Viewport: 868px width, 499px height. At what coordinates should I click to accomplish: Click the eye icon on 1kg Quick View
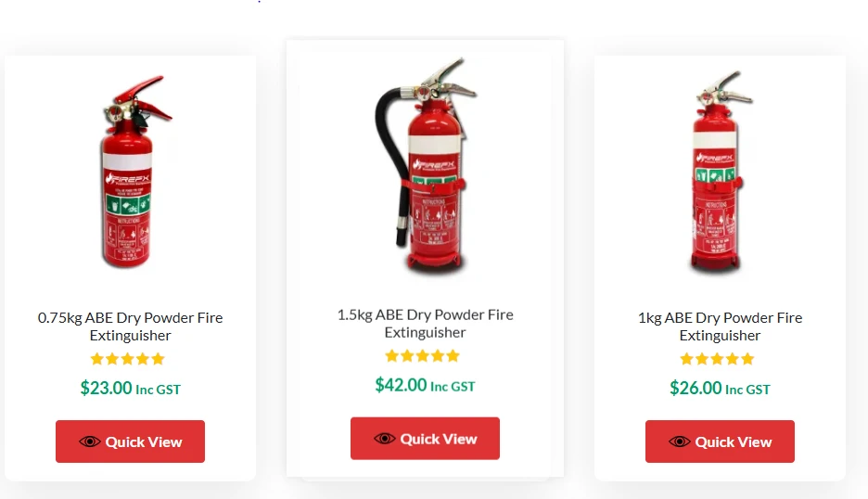679,441
